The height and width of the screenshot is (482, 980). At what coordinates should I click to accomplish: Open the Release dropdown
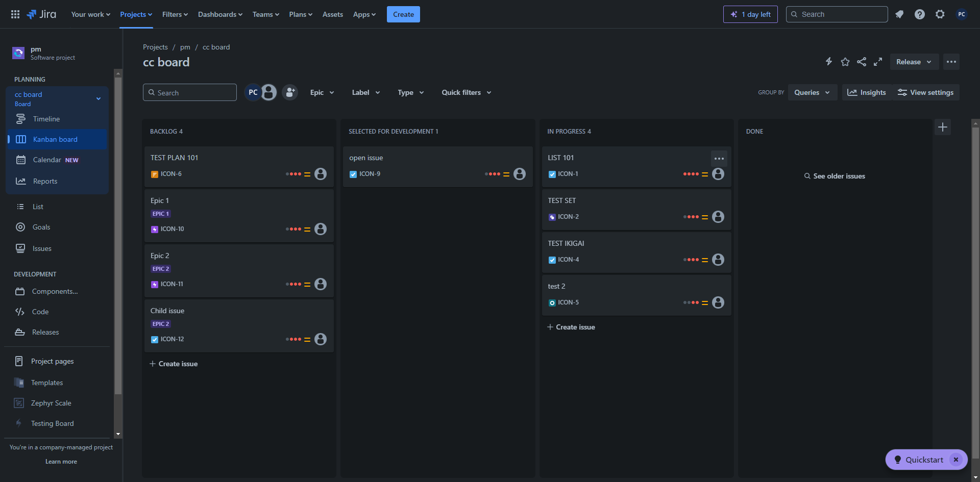coord(914,62)
